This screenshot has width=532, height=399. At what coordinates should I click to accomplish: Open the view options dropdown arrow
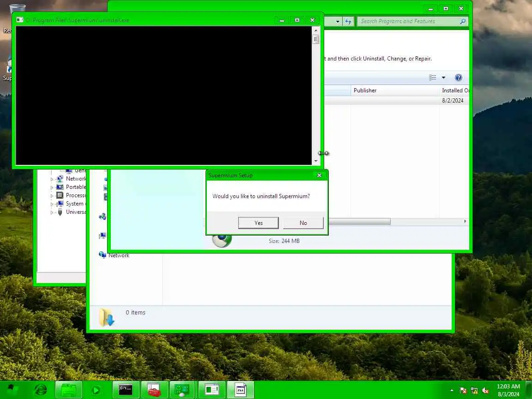tap(443, 78)
